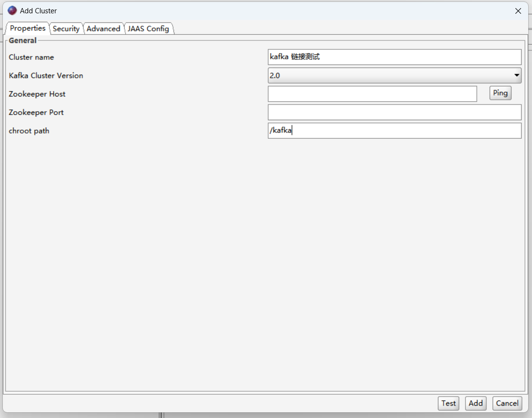
Task: Click the General section heading
Action: 22,40
